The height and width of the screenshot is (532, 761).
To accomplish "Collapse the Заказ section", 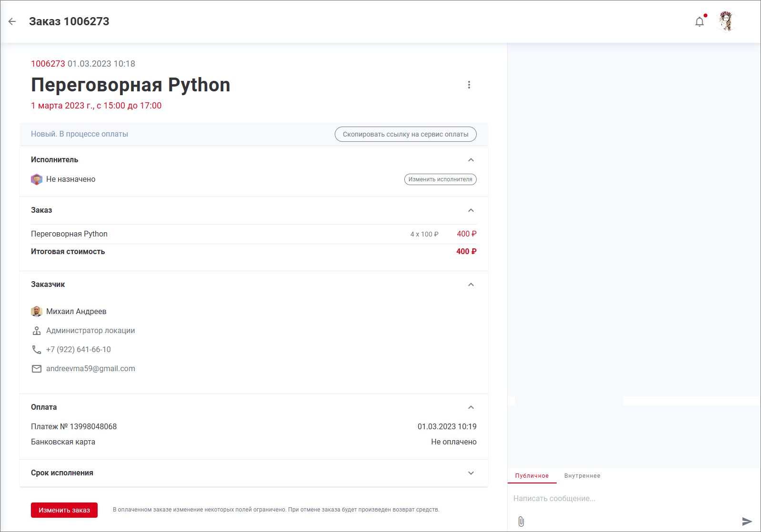I will [471, 210].
